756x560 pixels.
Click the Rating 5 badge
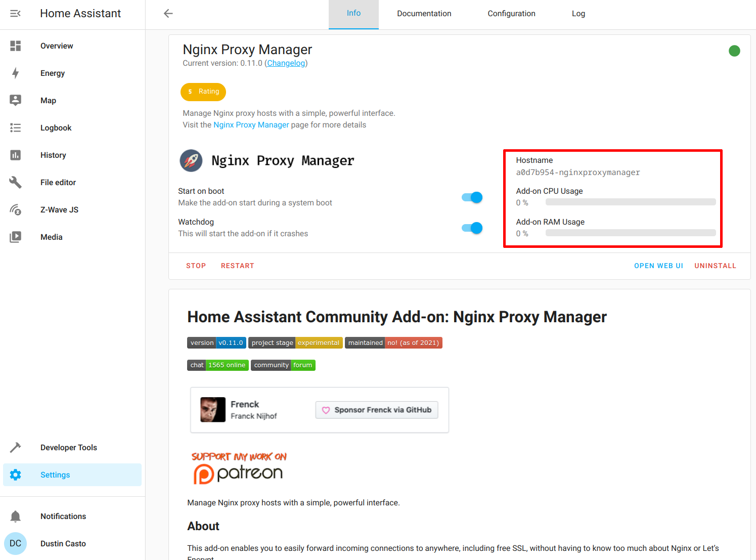[x=203, y=92]
